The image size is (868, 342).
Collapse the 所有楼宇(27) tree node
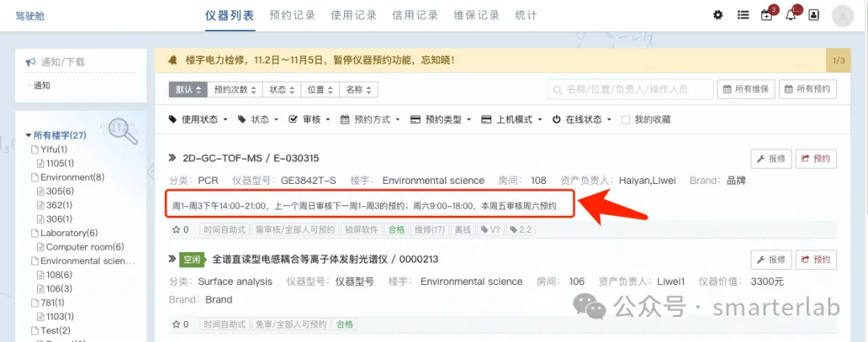(29, 135)
